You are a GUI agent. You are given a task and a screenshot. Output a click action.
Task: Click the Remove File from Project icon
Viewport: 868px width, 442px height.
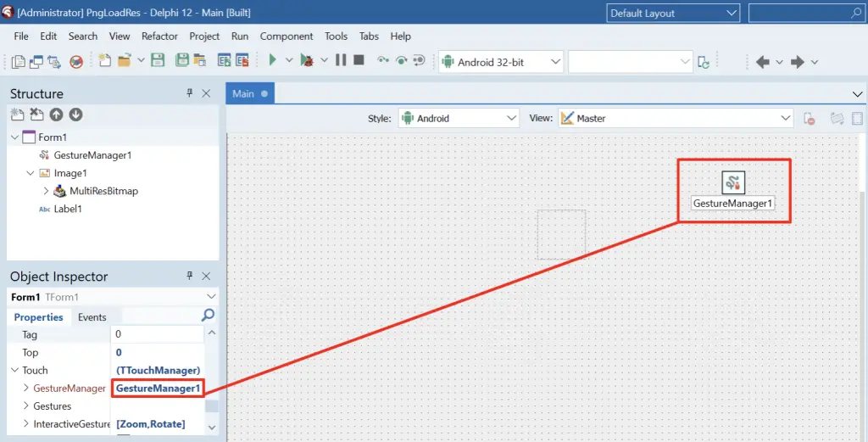242,60
